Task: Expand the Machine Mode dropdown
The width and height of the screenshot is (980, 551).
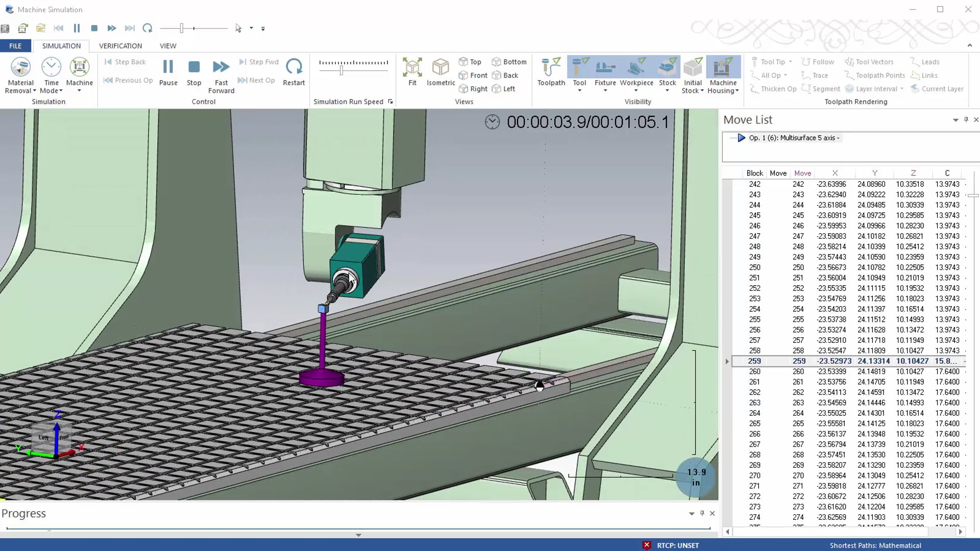Action: 80,91
